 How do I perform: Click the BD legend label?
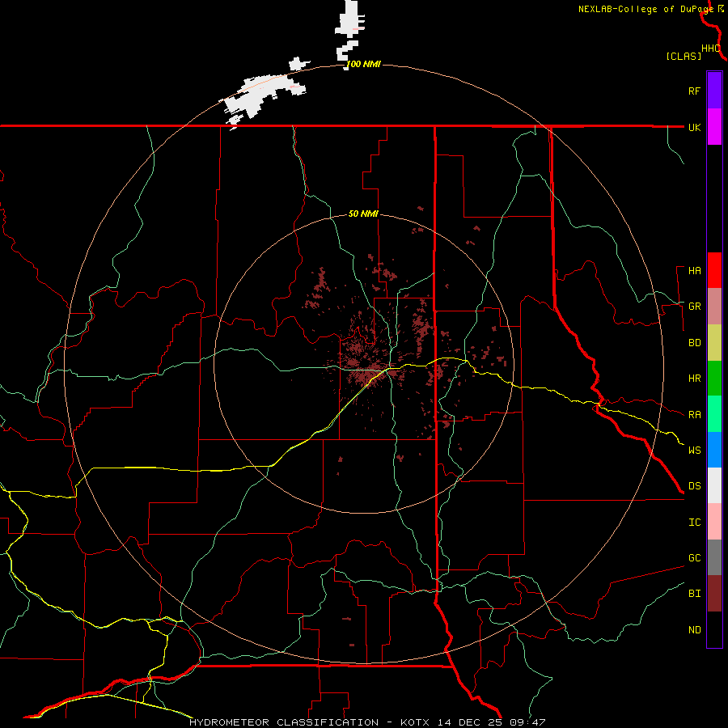[x=694, y=343]
